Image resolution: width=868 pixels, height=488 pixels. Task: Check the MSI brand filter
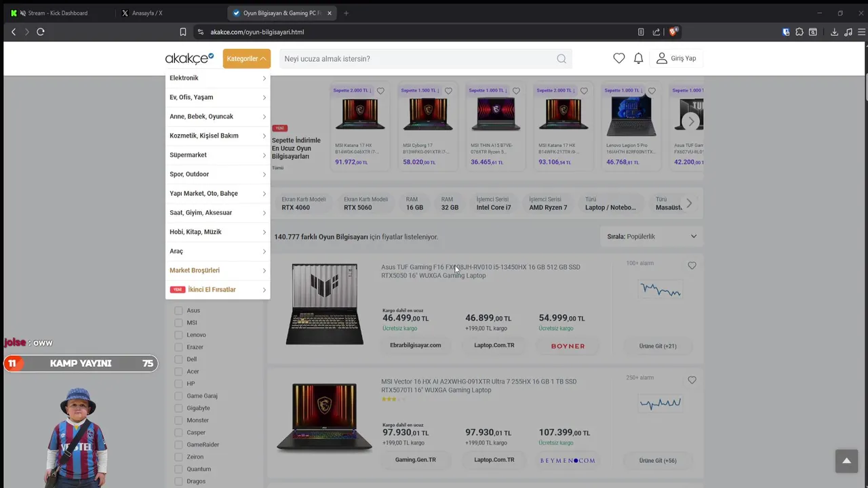pos(179,323)
